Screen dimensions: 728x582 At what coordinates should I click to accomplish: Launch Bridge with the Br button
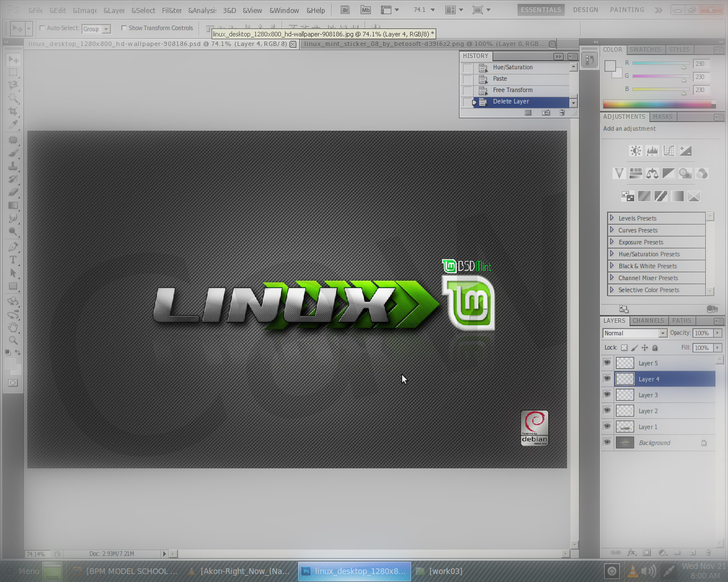coord(345,10)
